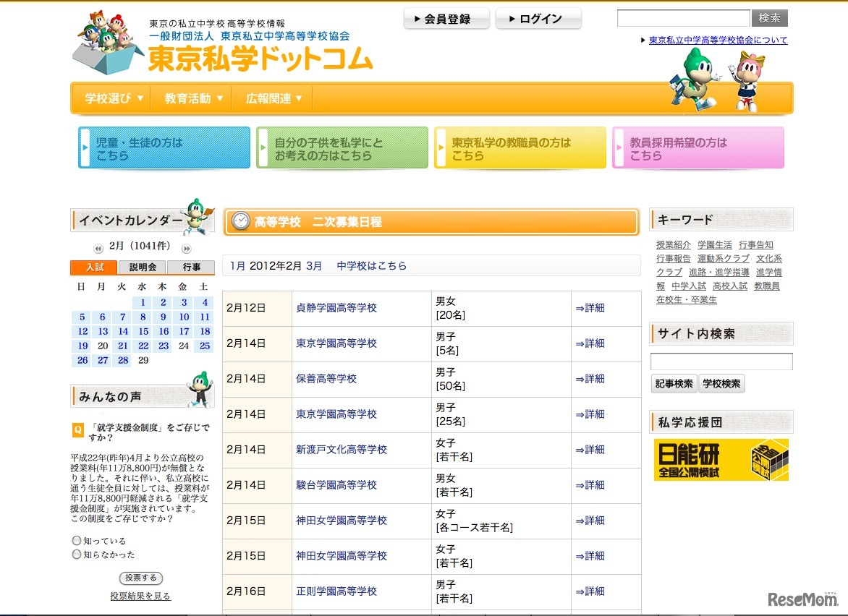This screenshot has width=848, height=616.
Task: Choose 知らなかった in the survey
Action: [x=77, y=555]
